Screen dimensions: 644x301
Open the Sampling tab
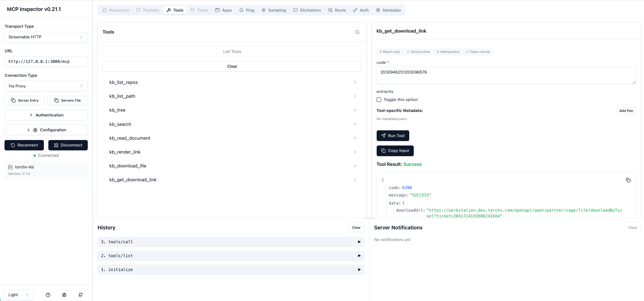click(x=273, y=10)
